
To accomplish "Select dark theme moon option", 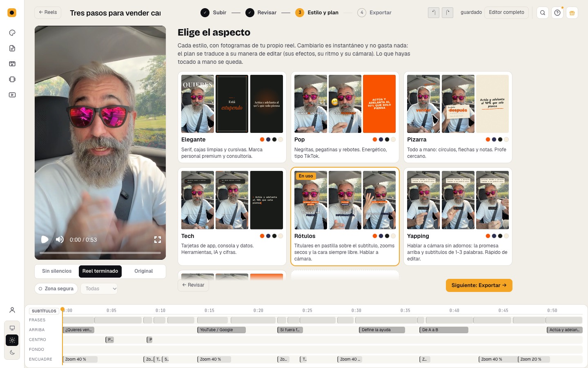I will (x=12, y=352).
